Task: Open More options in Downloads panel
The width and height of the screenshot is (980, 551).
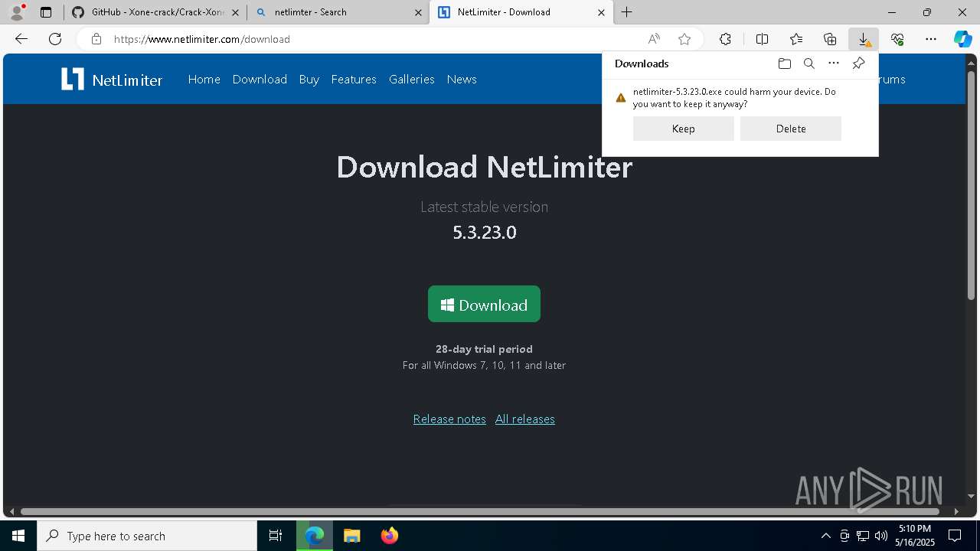Action: 834,64
